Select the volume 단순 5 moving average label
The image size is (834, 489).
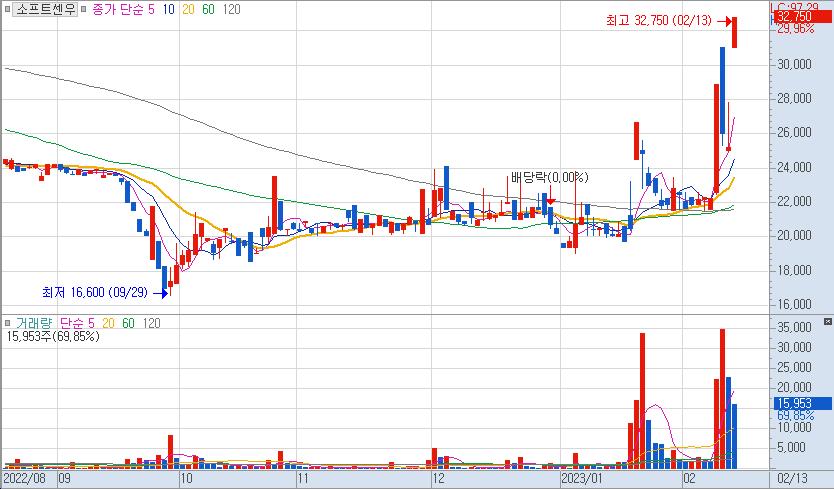77,323
